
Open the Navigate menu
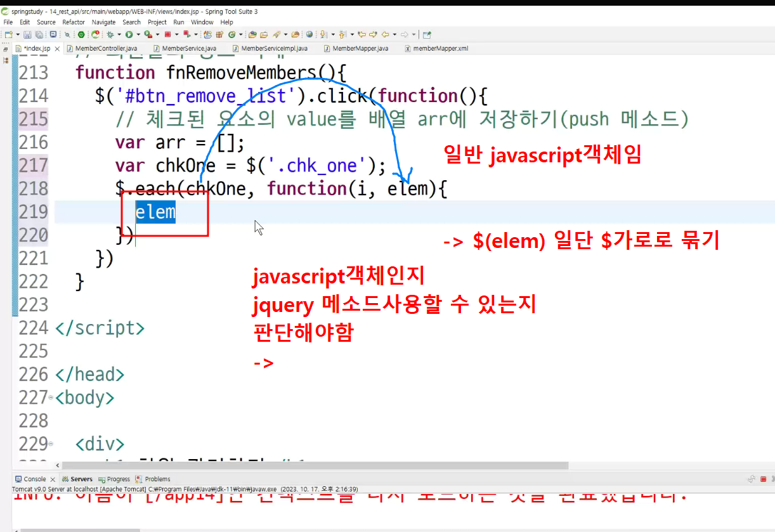tap(104, 22)
